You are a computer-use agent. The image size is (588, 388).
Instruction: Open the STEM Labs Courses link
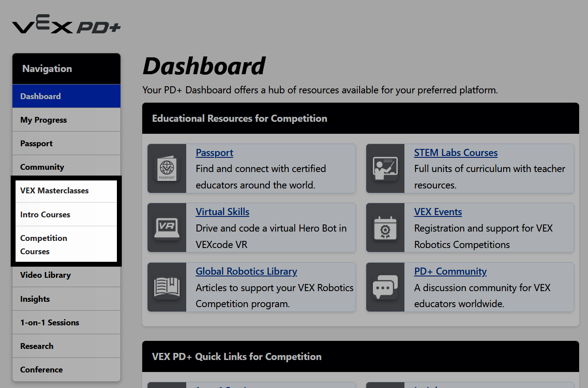coord(456,152)
